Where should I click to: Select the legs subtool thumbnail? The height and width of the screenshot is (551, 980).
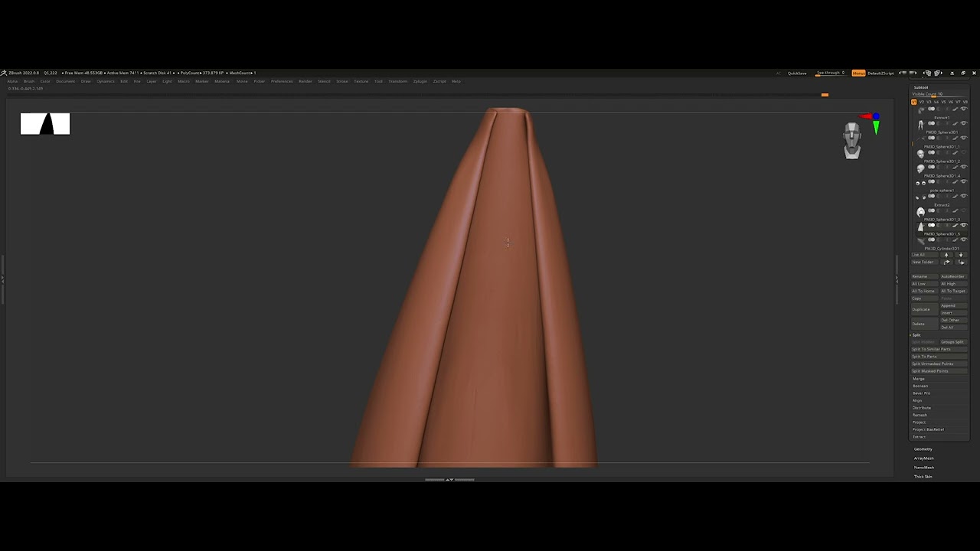point(920,125)
